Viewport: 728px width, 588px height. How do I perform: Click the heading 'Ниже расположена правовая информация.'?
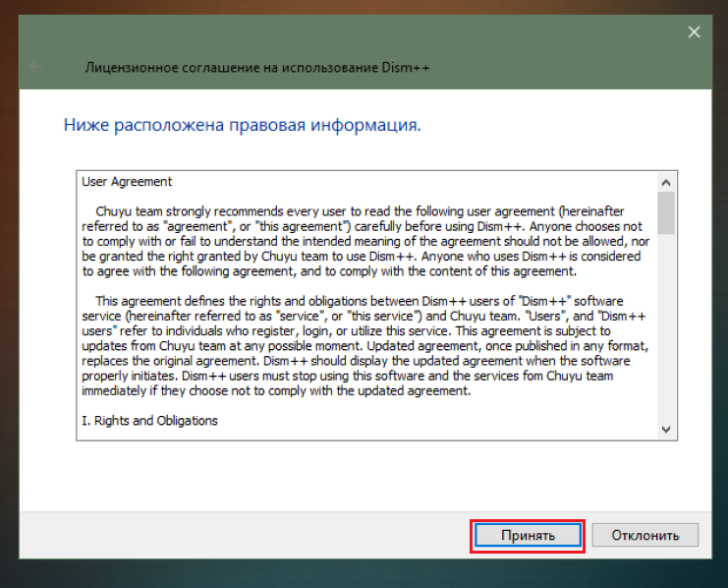[242, 125]
